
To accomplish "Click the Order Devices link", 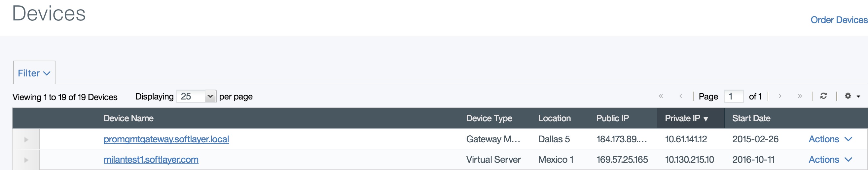I will [839, 20].
